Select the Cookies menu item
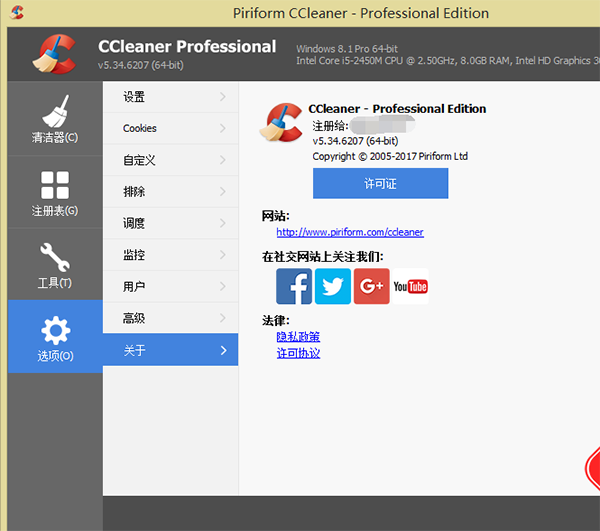 (140, 128)
